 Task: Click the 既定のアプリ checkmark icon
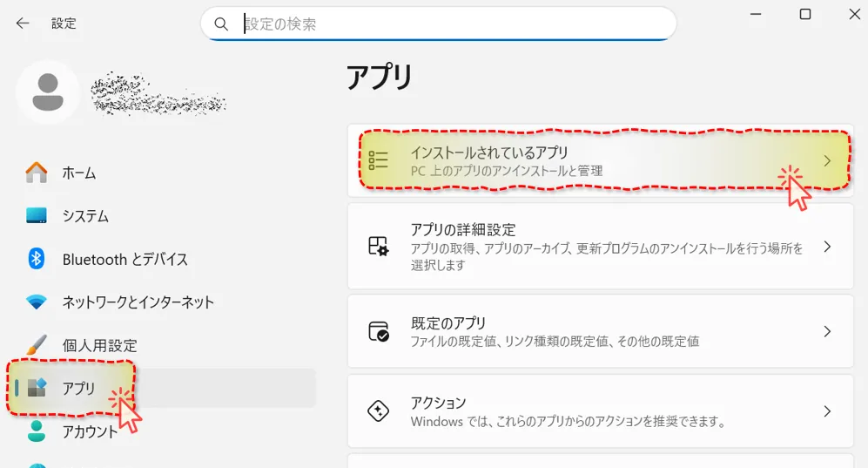(379, 331)
